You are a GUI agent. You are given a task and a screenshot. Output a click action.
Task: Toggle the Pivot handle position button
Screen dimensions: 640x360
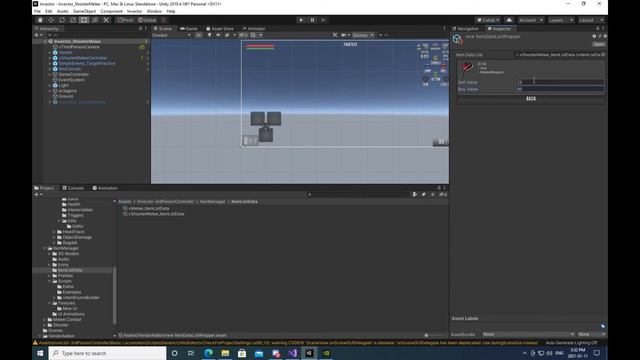point(126,20)
